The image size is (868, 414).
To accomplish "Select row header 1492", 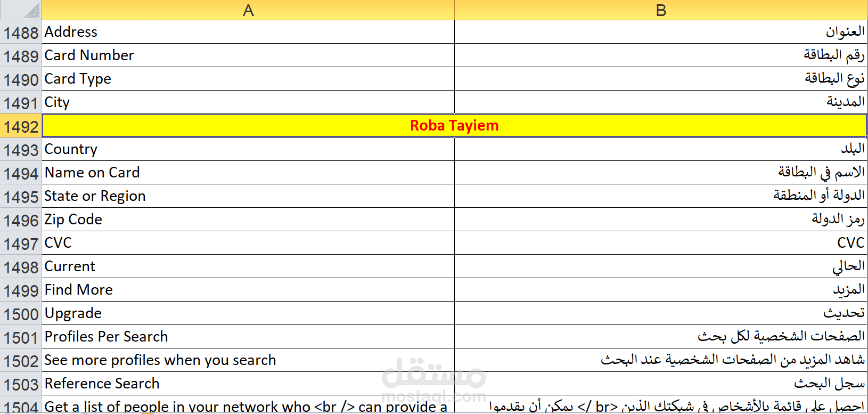I will coord(21,126).
